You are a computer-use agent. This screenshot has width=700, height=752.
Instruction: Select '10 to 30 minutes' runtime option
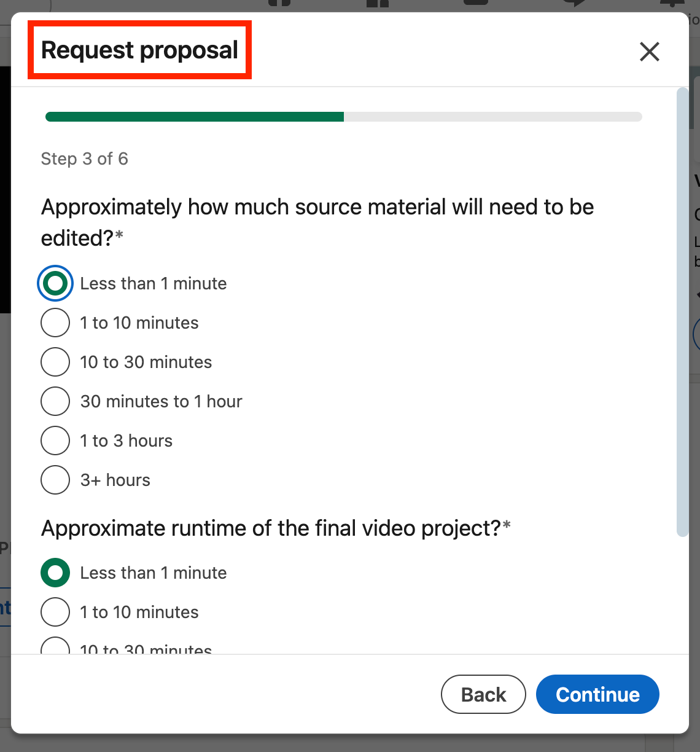coord(55,647)
